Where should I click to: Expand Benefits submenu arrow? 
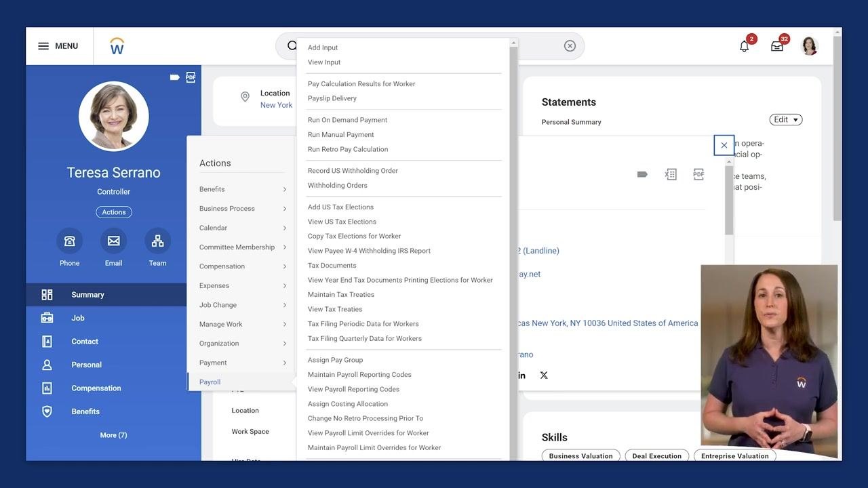285,189
